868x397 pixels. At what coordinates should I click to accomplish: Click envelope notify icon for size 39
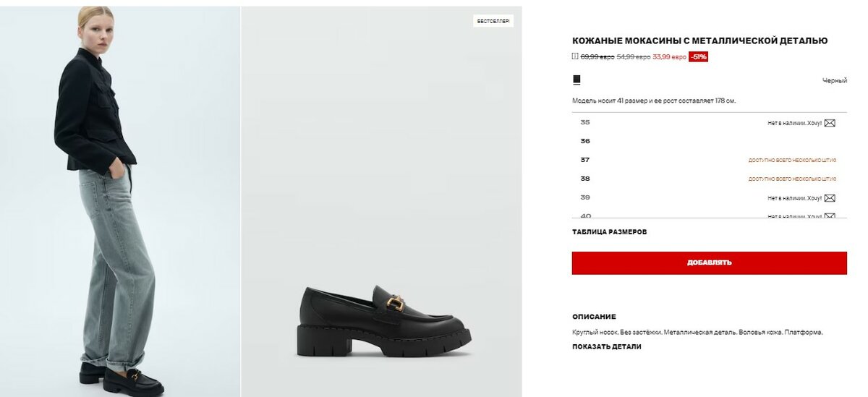tap(830, 198)
